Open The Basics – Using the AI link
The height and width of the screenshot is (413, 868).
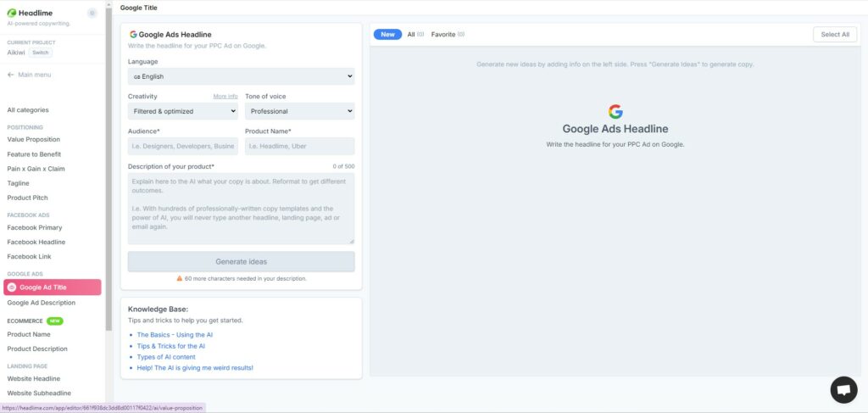click(175, 335)
